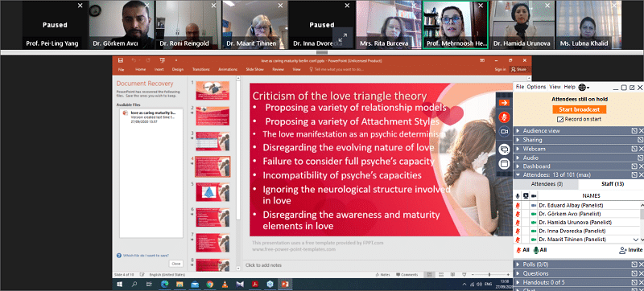Open VLC media player from the taskbar

[x=225, y=284]
